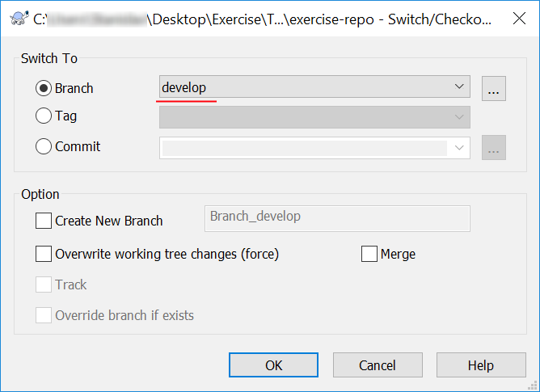Expand the Commit dropdown arrow

459,148
